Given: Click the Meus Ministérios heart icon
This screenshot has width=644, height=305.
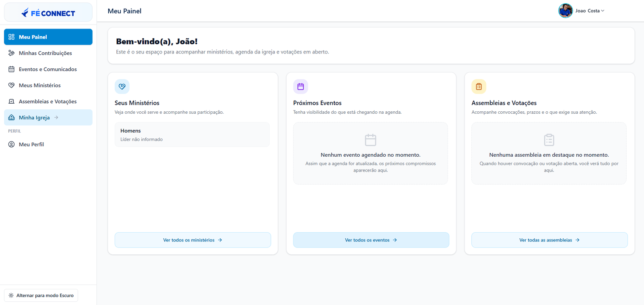Looking at the screenshot, I should point(11,85).
